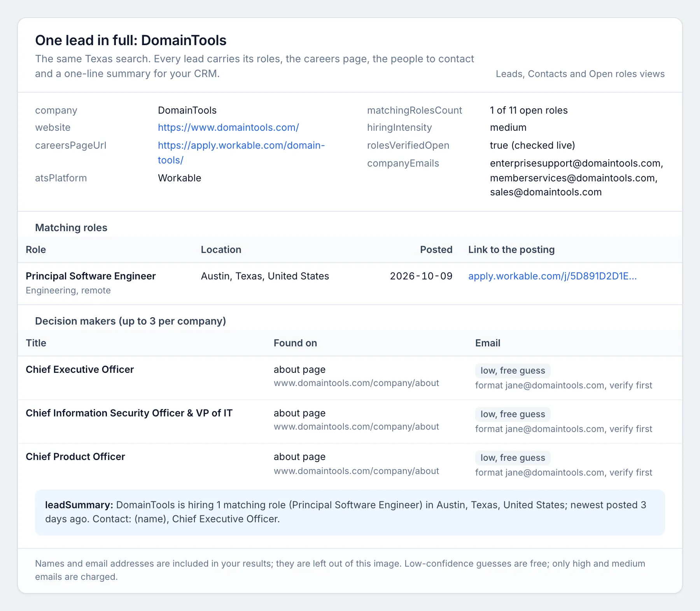Click the '1 of 11 open roles' value

coord(529,111)
